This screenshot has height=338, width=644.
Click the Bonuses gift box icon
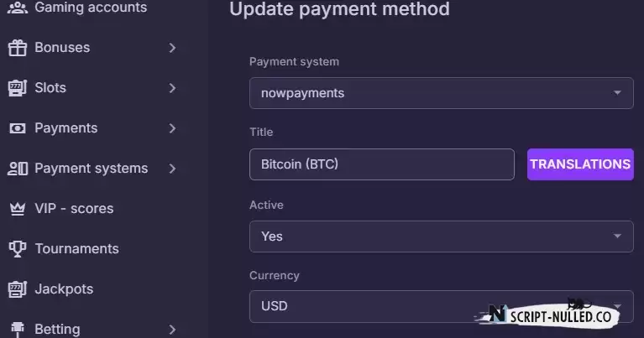click(x=18, y=48)
